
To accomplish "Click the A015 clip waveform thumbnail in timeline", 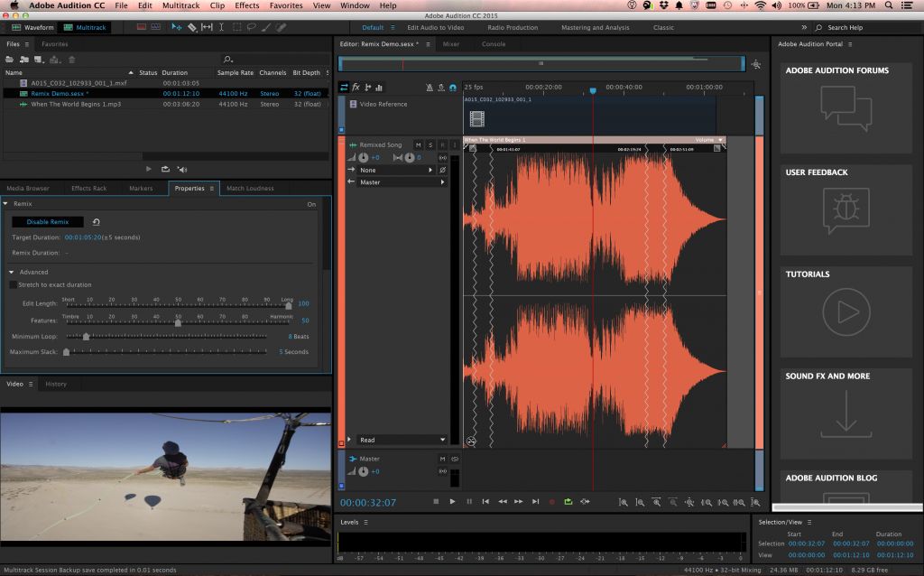I will pyautogui.click(x=476, y=118).
